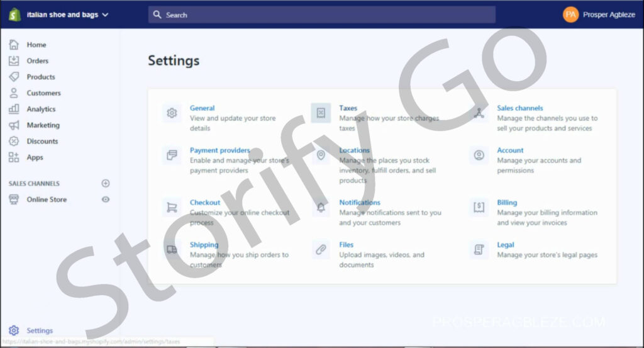Click 'View and update your store details' text
644x348 pixels.
pos(233,123)
